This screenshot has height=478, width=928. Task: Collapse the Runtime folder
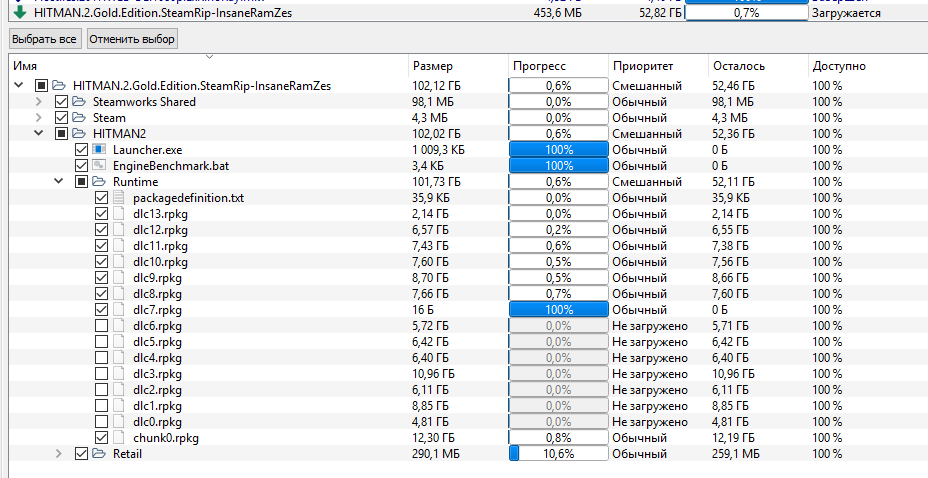coord(59,182)
